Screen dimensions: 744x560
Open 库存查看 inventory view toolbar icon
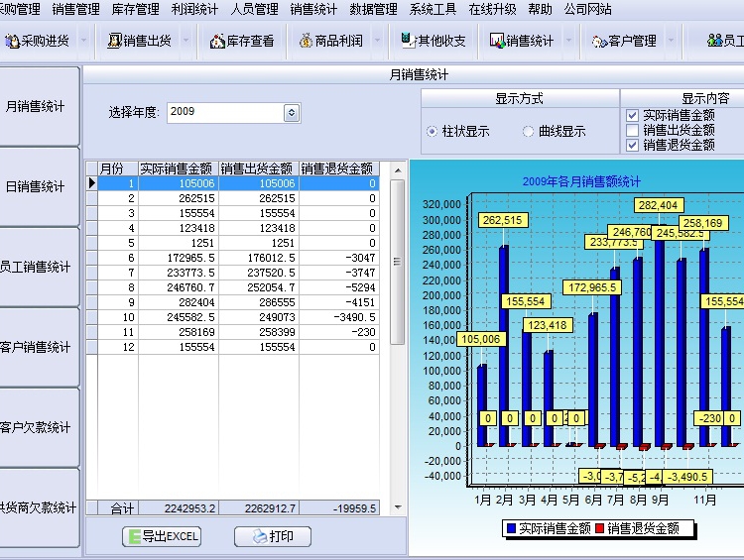point(217,41)
